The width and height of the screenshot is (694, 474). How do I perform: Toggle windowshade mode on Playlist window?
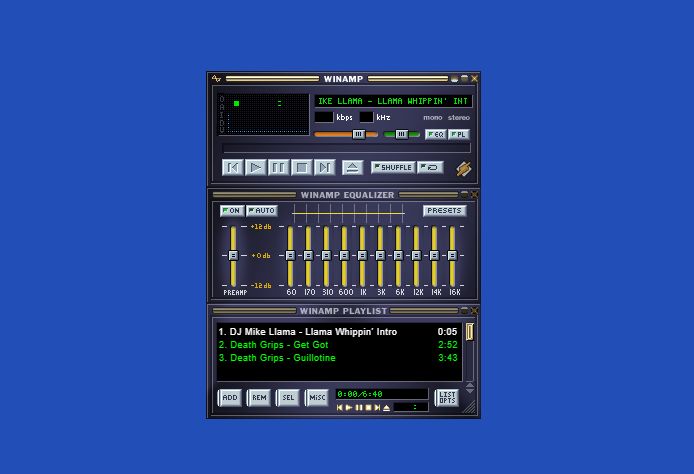464,311
